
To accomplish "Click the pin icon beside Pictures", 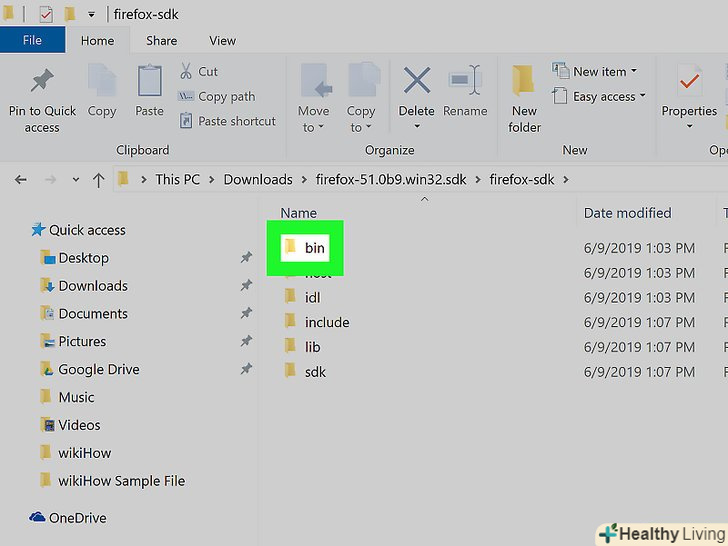I will [x=246, y=341].
